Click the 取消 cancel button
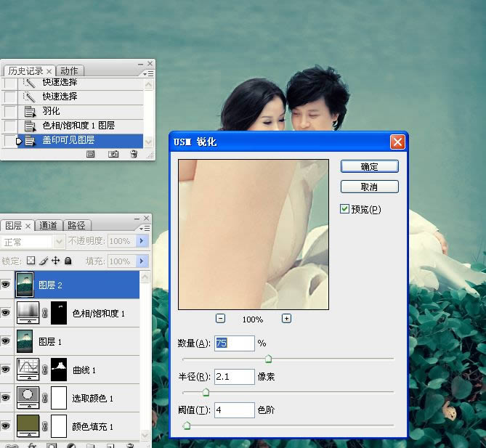Image resolution: width=486 pixels, height=448 pixels. tap(369, 187)
